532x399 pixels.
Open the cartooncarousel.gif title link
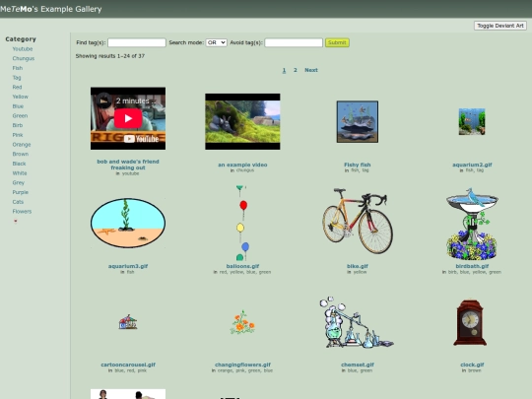(x=128, y=365)
